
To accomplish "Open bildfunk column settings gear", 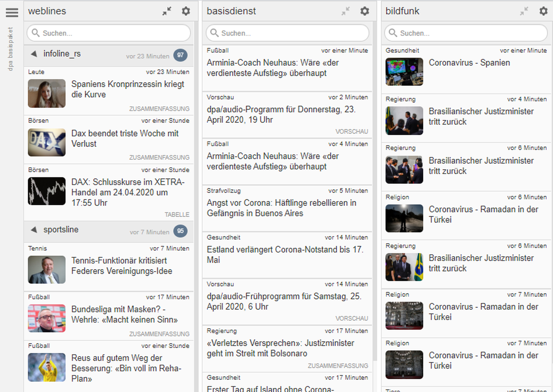I will [543, 11].
